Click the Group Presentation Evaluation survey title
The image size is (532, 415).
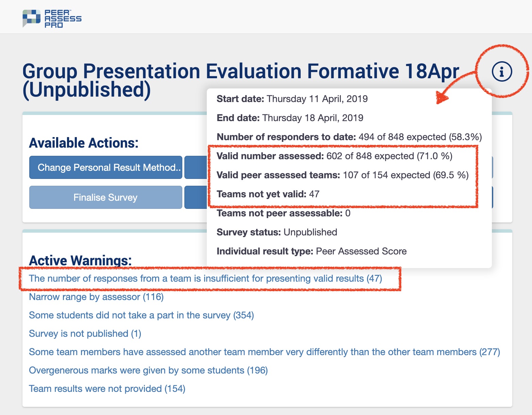point(241,81)
